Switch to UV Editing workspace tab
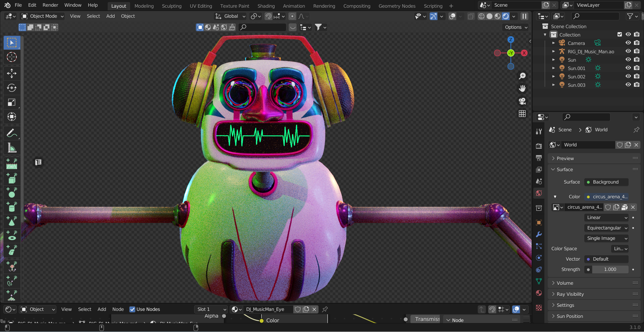This screenshot has height=332, width=644. pos(201,6)
